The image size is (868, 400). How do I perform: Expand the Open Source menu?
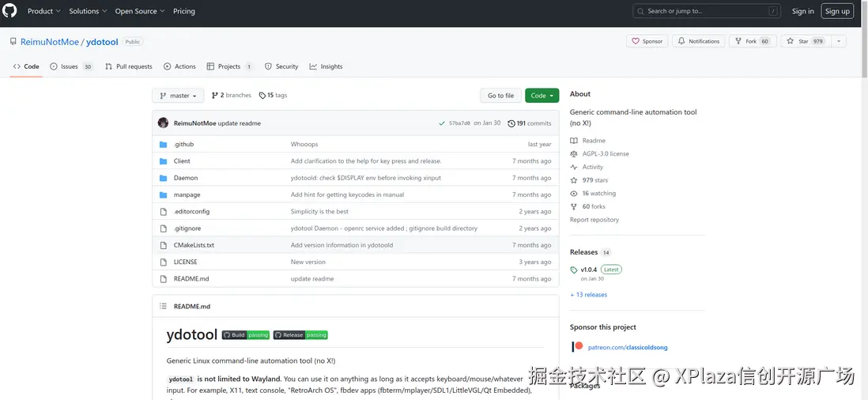(140, 11)
